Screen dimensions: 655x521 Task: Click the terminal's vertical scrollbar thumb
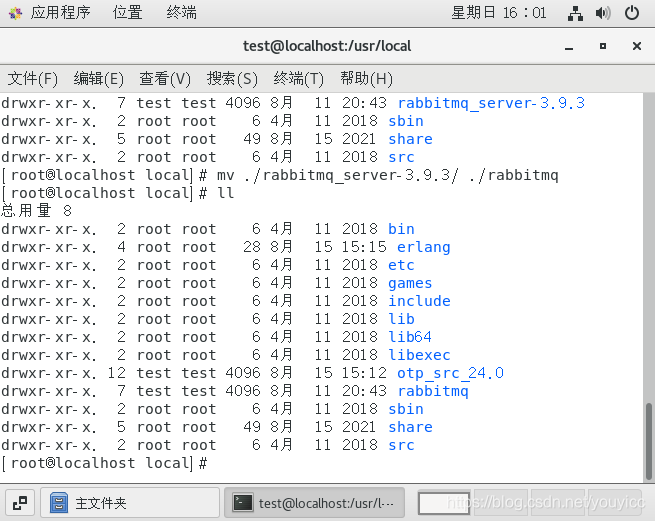[649, 441]
